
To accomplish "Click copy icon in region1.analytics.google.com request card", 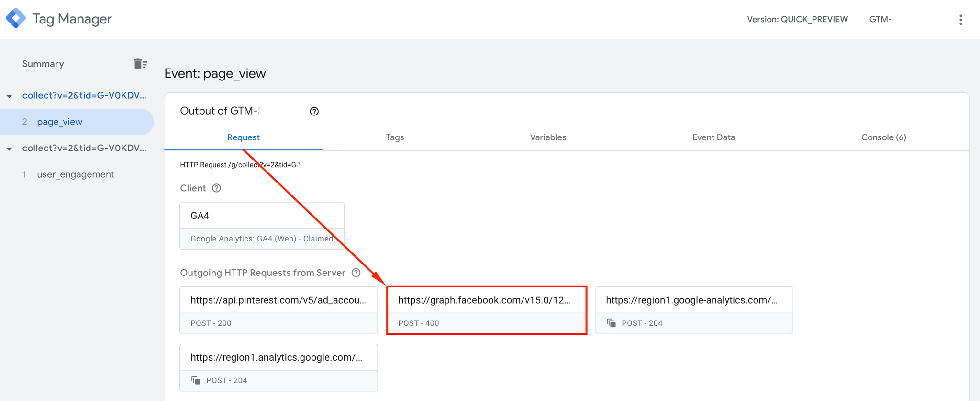I will coord(196,380).
